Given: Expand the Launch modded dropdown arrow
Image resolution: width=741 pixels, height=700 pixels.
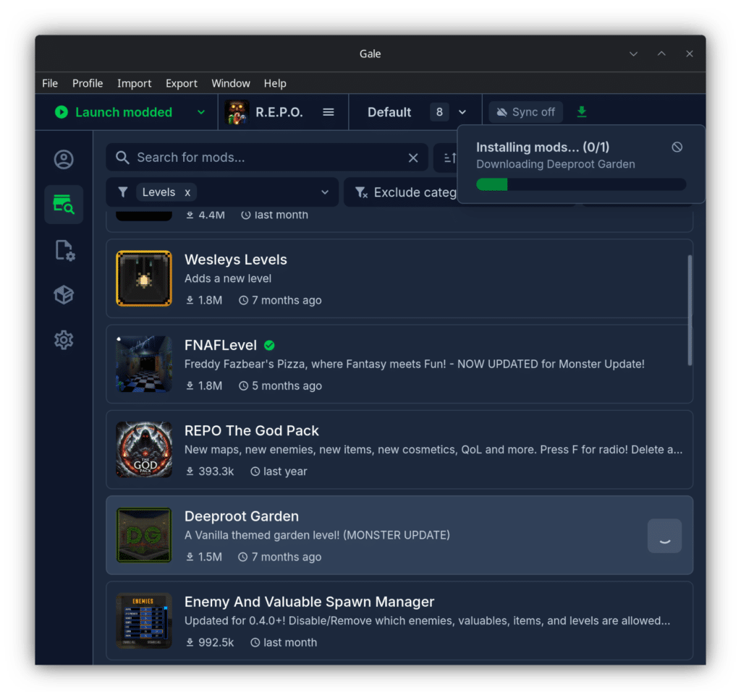Looking at the screenshot, I should pyautogui.click(x=201, y=112).
